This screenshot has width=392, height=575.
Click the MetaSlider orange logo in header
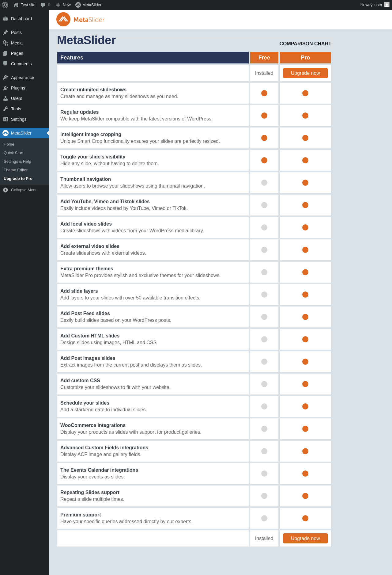pyautogui.click(x=63, y=20)
